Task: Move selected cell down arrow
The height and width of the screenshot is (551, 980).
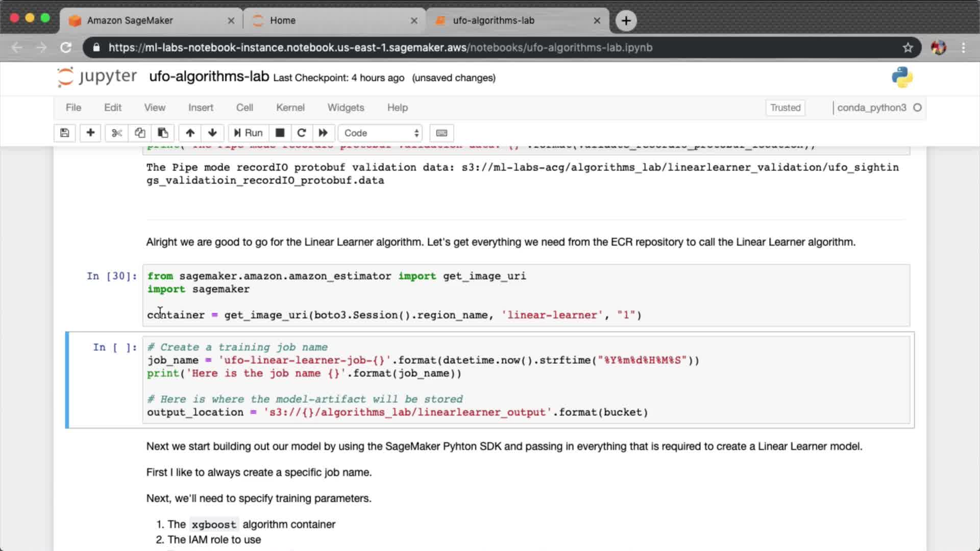Action: [212, 133]
